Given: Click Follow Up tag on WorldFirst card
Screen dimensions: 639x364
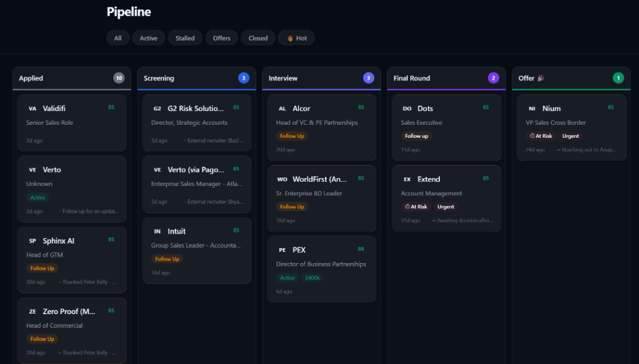Looking at the screenshot, I should [x=292, y=207].
